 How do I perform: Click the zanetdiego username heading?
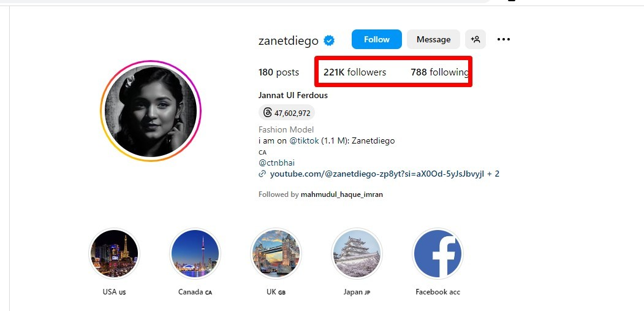click(289, 40)
